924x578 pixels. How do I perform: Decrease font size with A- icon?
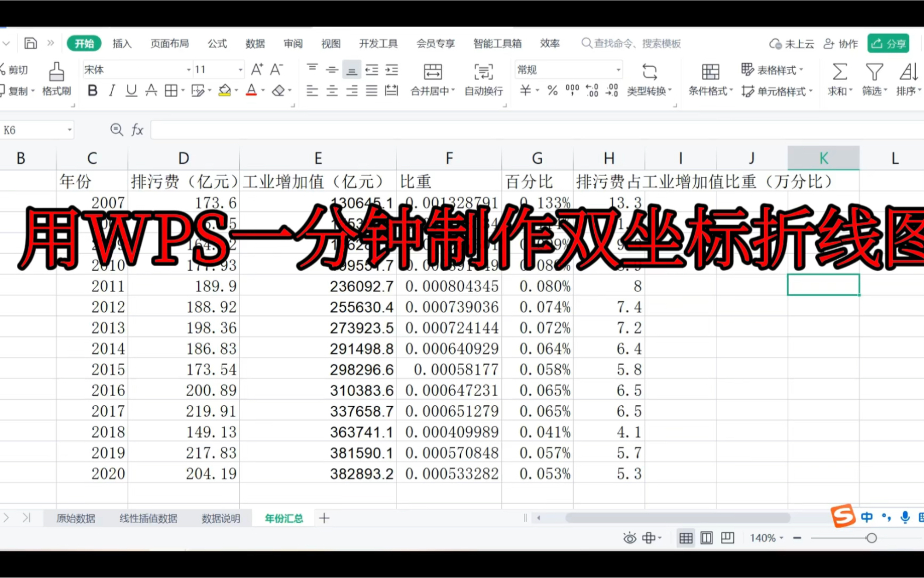pyautogui.click(x=277, y=70)
